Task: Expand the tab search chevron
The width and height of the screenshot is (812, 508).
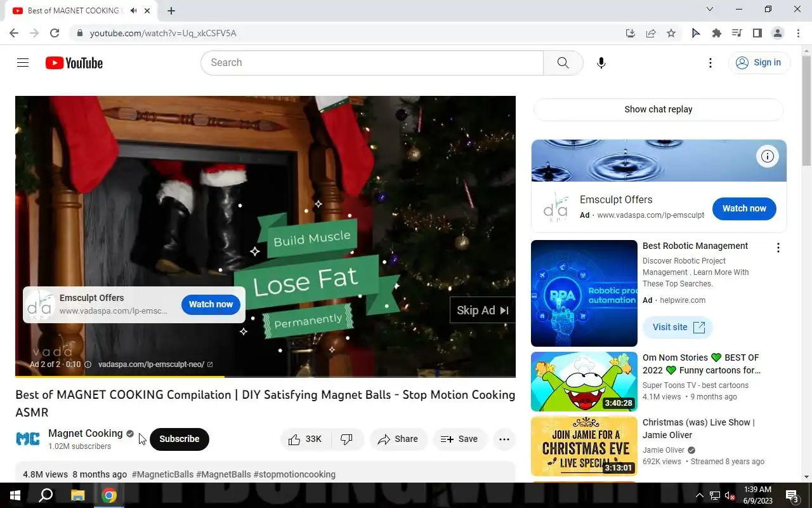Action: [710, 10]
